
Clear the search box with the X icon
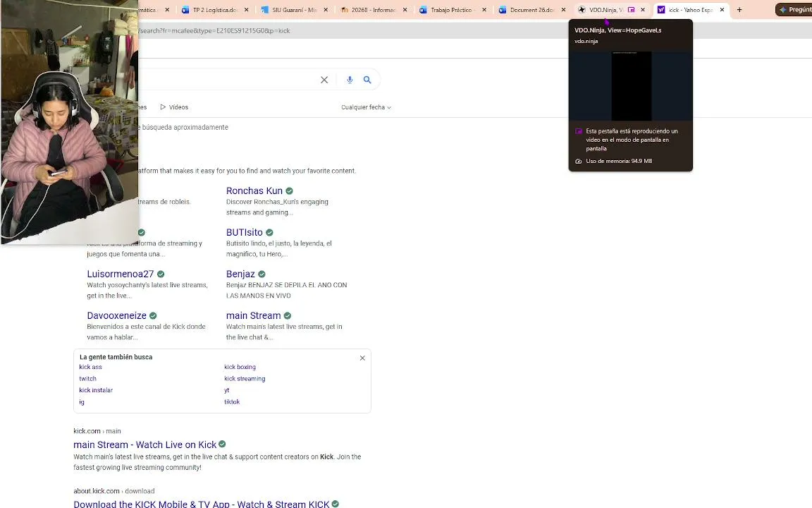click(x=324, y=80)
